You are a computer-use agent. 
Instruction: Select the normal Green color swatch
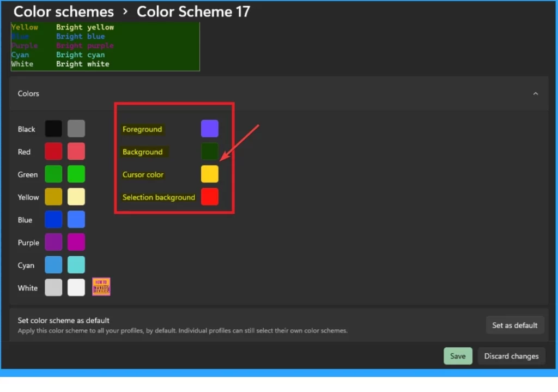coord(53,174)
